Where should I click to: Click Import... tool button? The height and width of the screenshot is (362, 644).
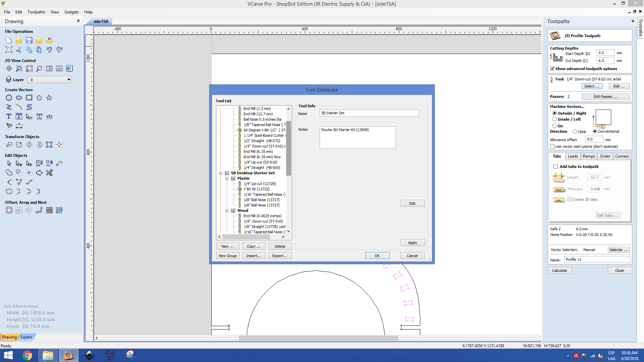click(x=254, y=256)
